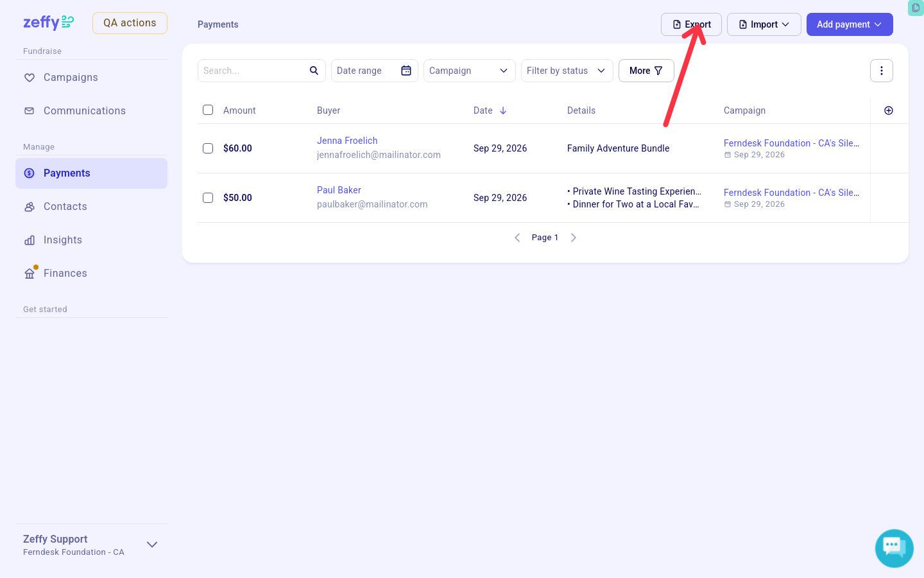Go to the next page arrow
This screenshot has height=578, width=924.
coord(574,238)
